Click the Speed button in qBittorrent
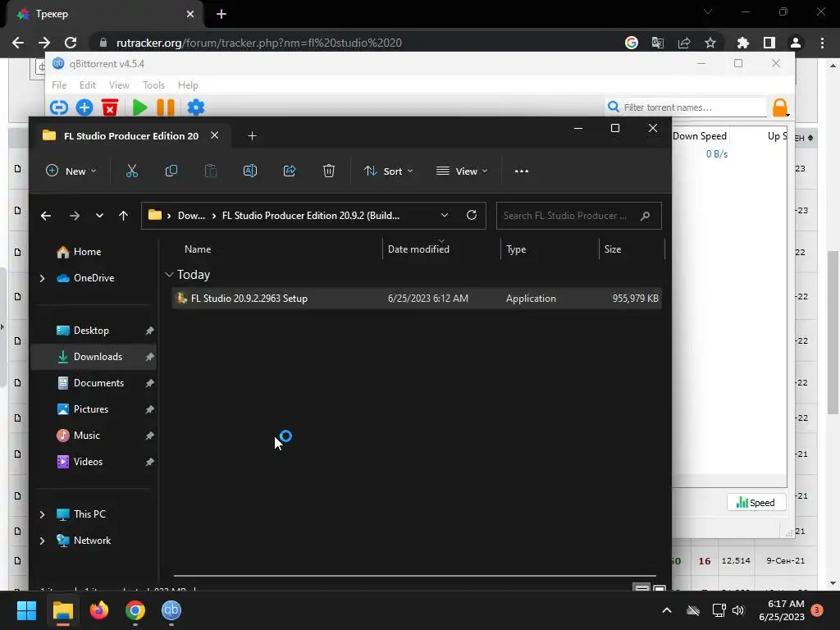 [756, 503]
